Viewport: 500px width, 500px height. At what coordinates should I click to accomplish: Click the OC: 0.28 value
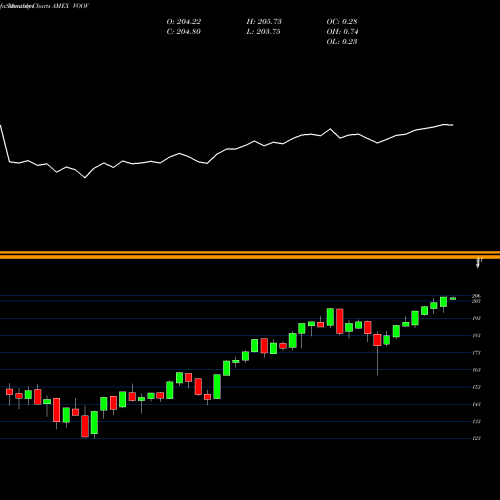coord(342,22)
